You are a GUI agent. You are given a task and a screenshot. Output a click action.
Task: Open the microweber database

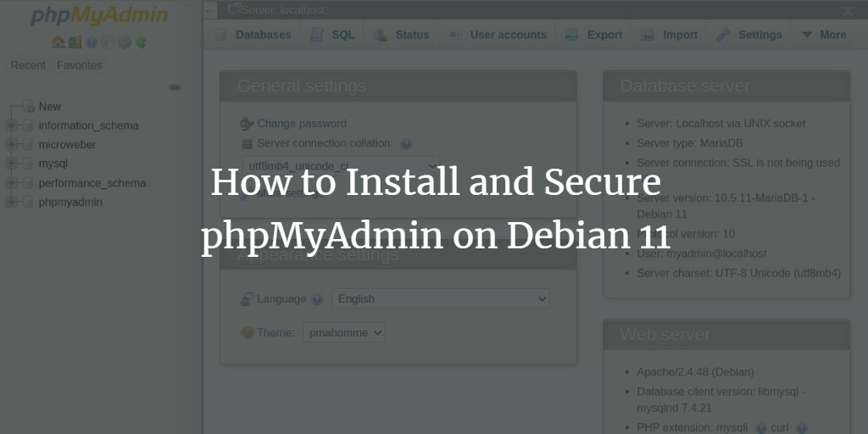68,144
